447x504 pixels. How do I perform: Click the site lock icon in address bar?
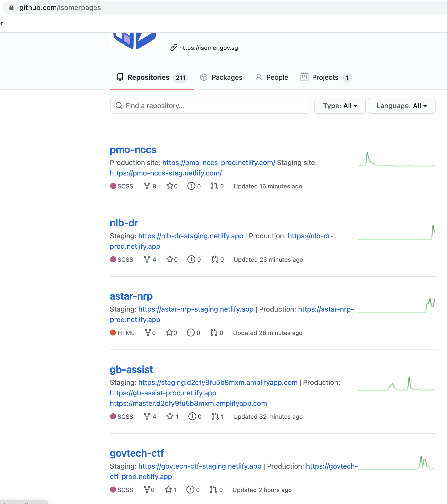pyautogui.click(x=11, y=7)
